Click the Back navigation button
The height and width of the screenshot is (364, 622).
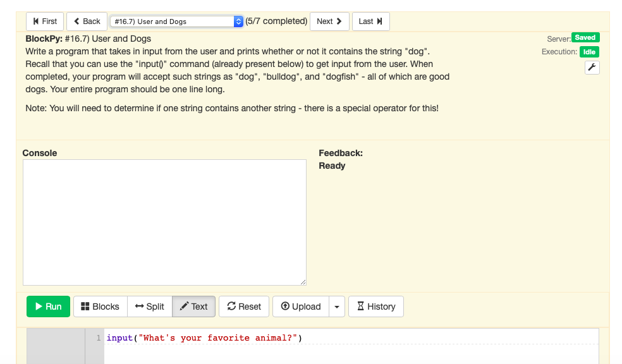tap(87, 21)
